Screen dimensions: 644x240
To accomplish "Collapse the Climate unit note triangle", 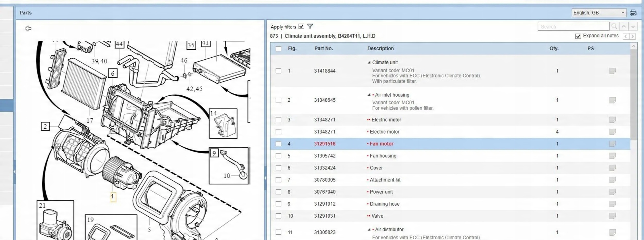I will [x=369, y=62].
